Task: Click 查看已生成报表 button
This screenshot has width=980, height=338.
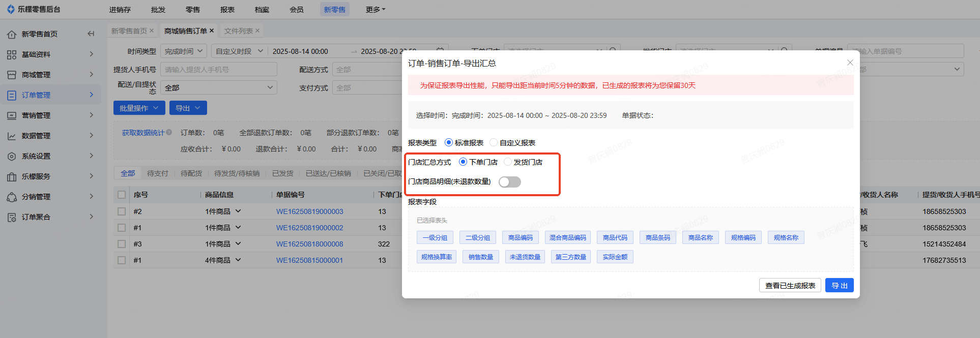Action: pyautogui.click(x=790, y=286)
